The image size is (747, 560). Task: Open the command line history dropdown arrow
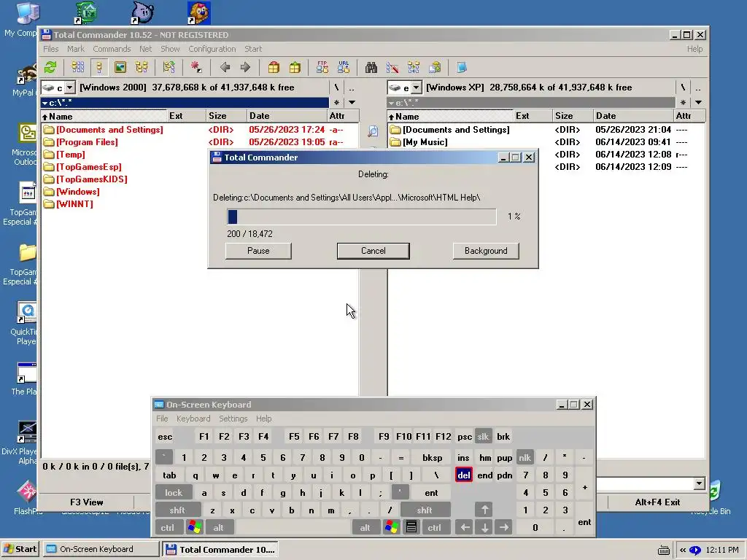point(699,484)
